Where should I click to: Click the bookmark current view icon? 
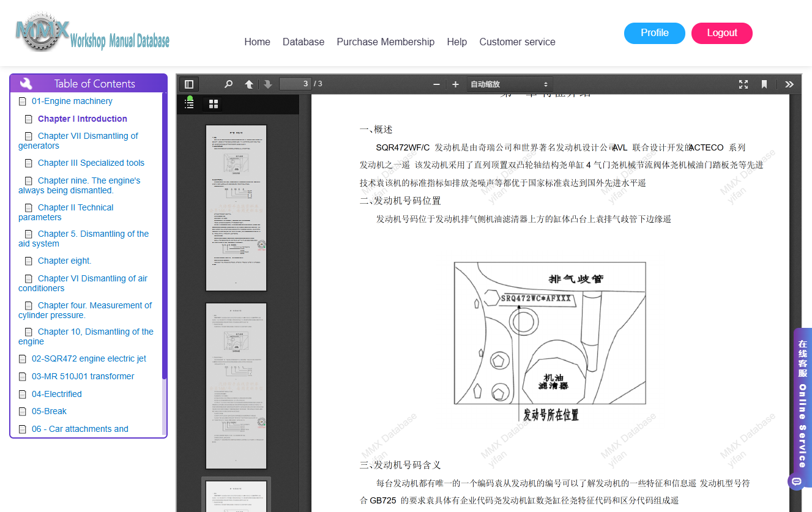pyautogui.click(x=764, y=84)
